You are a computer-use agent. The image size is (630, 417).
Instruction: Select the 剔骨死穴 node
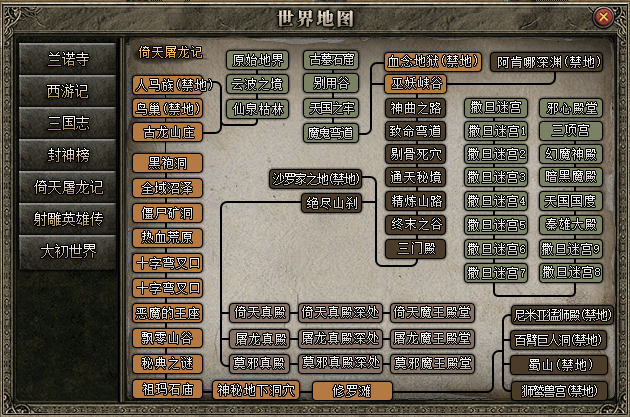(415, 154)
